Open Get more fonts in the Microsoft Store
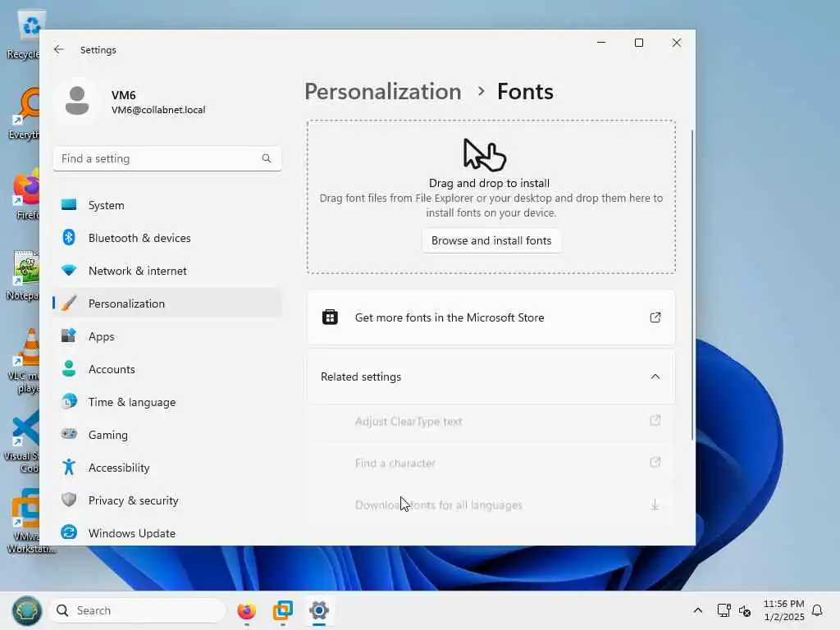The height and width of the screenshot is (630, 840). coord(491,317)
